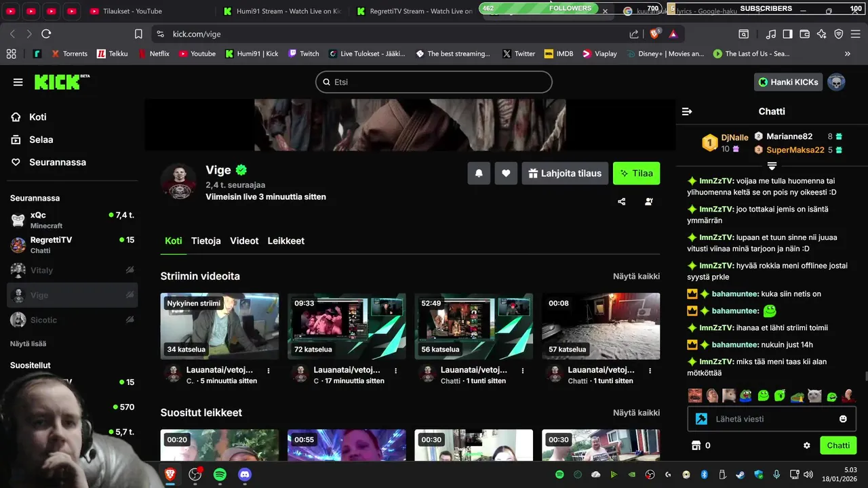This screenshot has width=868, height=488.
Task: Insert the crying cat emote
Action: click(x=814, y=395)
